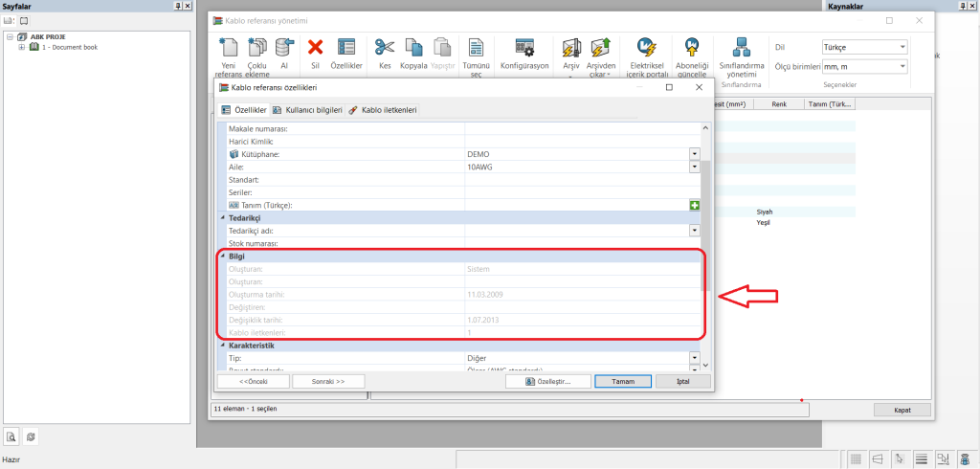Screen dimensions: 980x469
Task: Click Tümünü seç toolbar icon
Action: click(476, 48)
